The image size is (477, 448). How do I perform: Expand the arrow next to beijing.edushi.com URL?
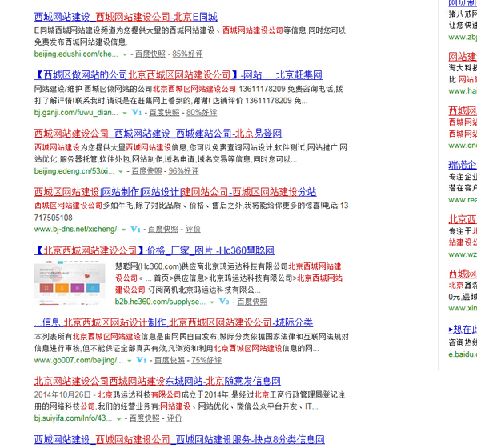[124, 54]
